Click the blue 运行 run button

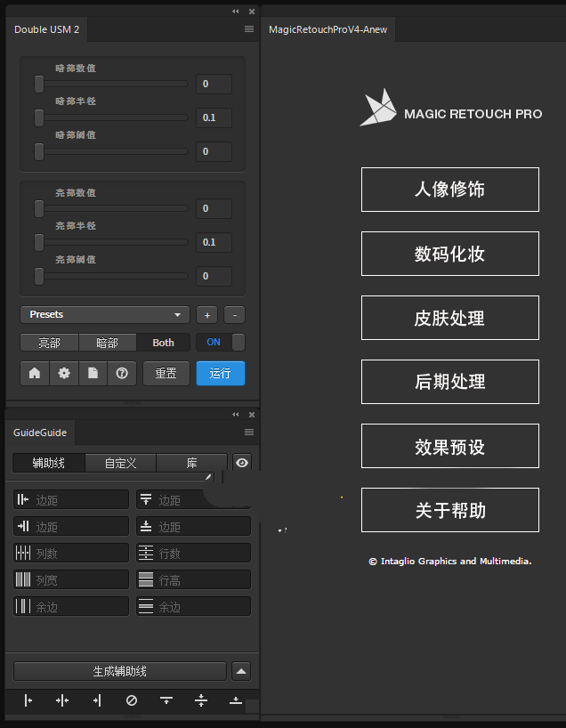pos(221,373)
